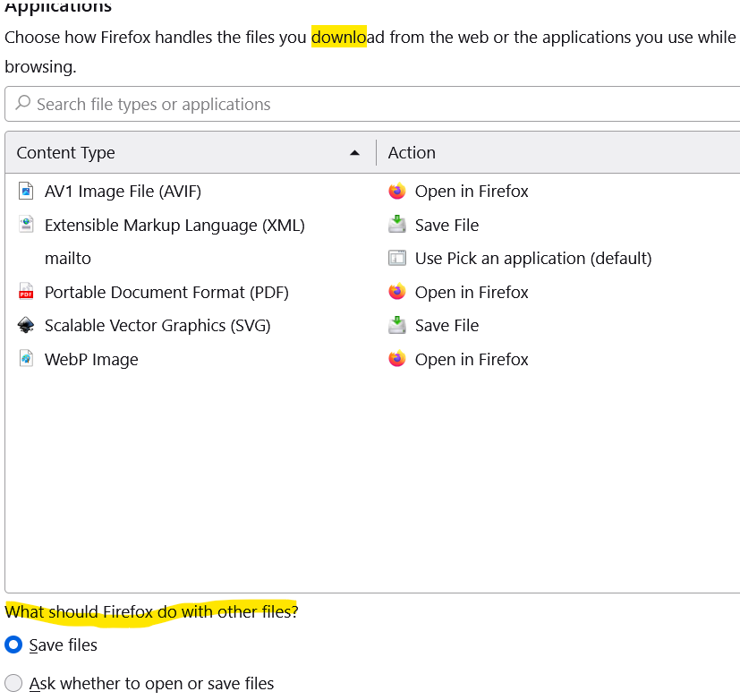
Task: Click the AVIF image file type icon
Action: 26,192
